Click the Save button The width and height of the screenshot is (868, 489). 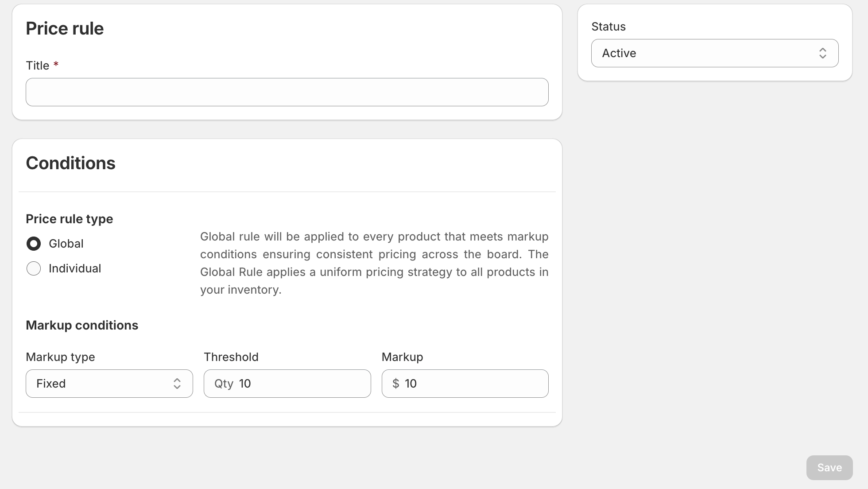pyautogui.click(x=829, y=468)
